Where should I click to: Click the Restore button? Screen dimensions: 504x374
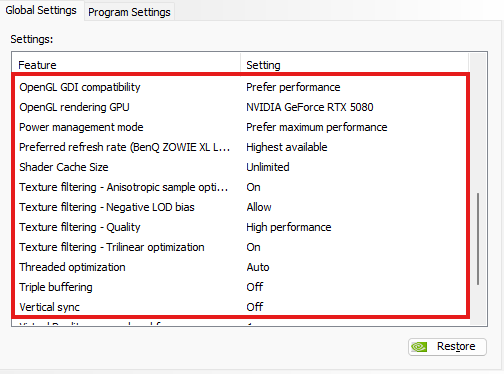pyautogui.click(x=447, y=347)
